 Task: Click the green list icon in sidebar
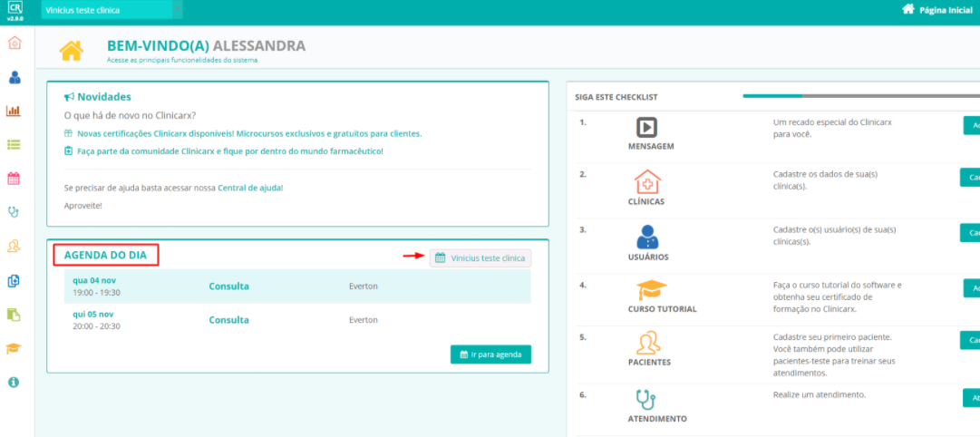click(x=14, y=144)
